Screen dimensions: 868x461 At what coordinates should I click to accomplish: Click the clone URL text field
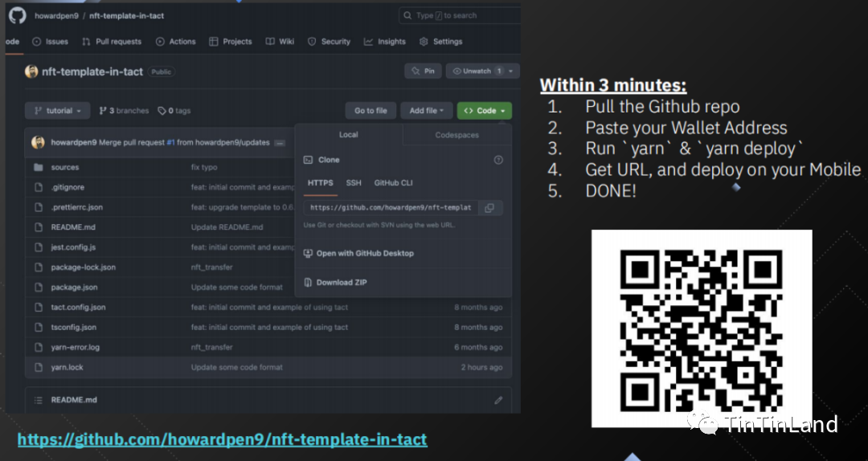(x=391, y=208)
